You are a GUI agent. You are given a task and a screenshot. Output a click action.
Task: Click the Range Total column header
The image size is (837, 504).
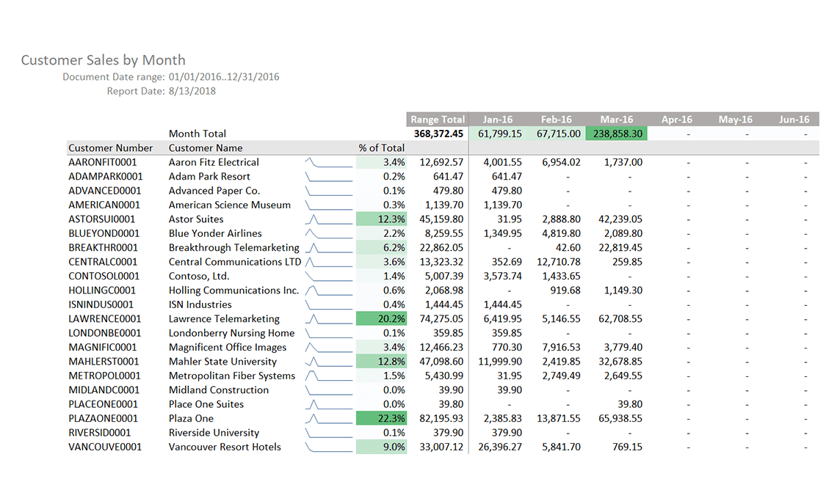pos(437,119)
